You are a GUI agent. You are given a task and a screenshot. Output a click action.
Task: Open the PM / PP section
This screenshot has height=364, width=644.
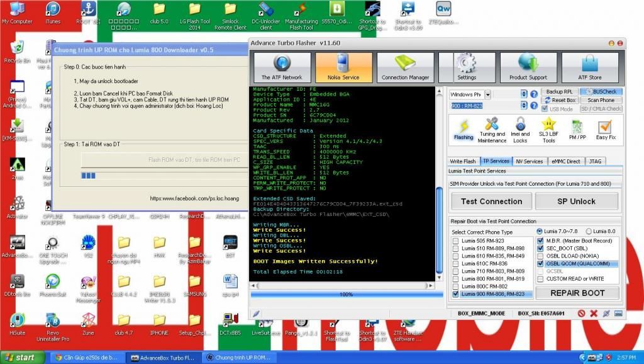coord(577,130)
